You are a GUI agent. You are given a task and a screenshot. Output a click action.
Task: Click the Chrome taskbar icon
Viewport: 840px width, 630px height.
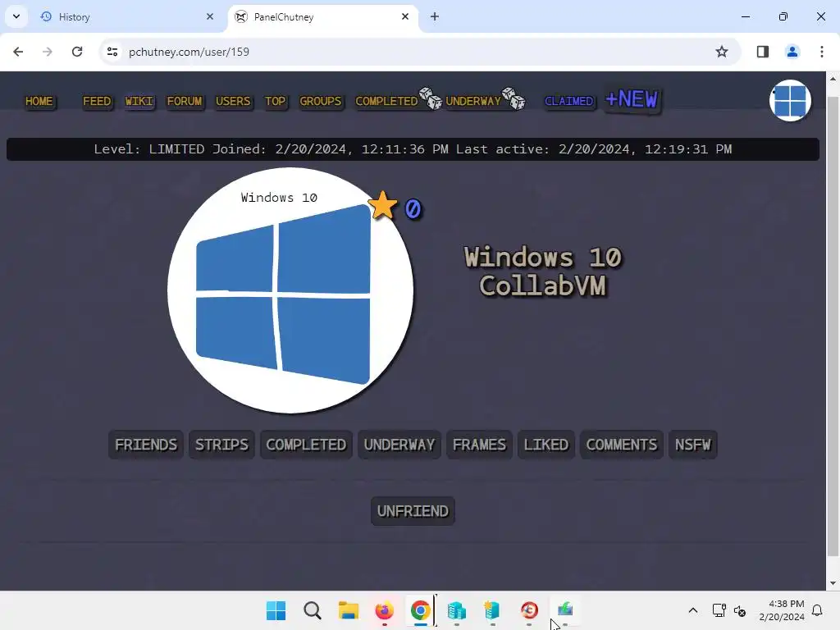[421, 610]
